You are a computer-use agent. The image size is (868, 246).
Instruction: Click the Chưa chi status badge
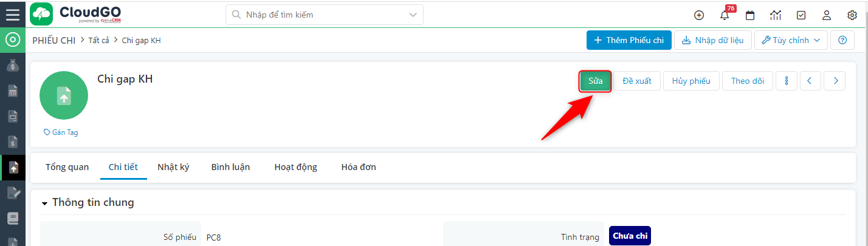click(x=630, y=236)
